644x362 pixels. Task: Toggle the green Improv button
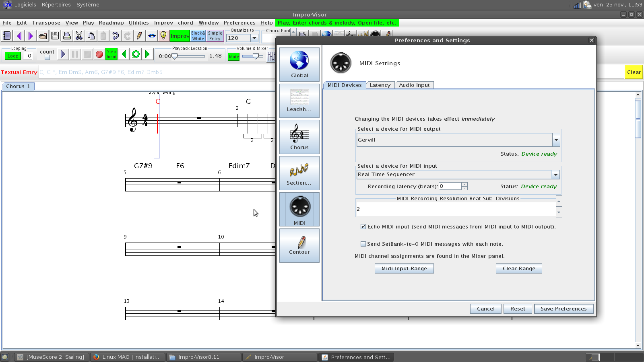tap(180, 36)
